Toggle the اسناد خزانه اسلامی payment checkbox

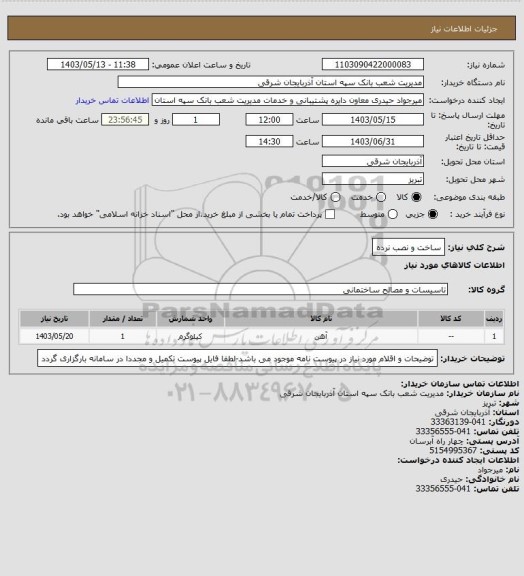tap(330, 214)
